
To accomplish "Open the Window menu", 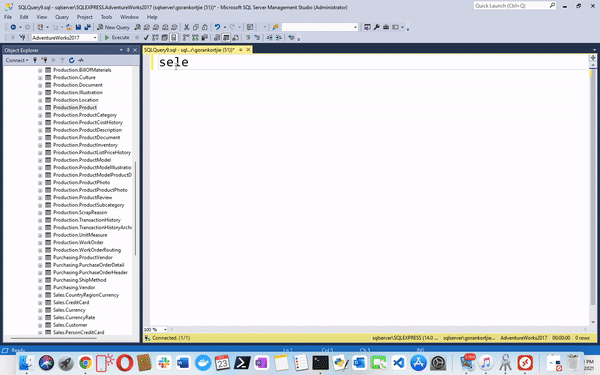I will point(129,17).
